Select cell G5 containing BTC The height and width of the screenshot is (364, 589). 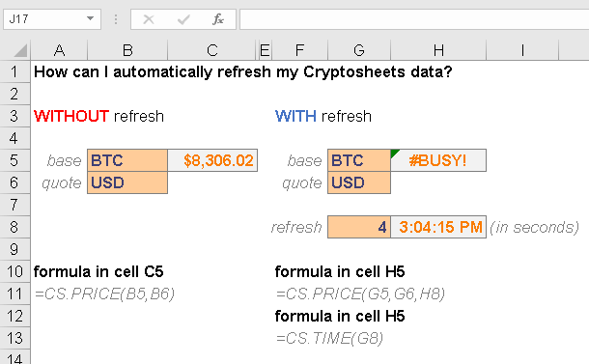(x=359, y=160)
